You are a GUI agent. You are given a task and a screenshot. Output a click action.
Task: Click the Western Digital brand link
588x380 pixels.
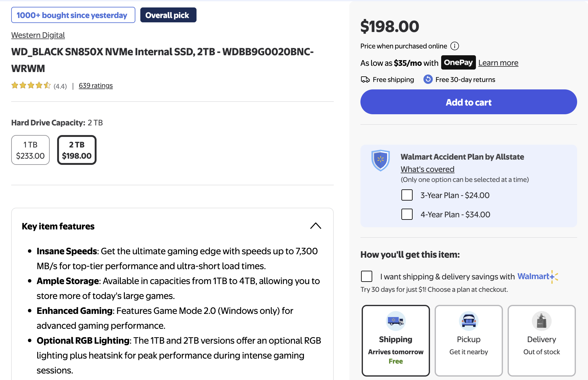coord(38,35)
